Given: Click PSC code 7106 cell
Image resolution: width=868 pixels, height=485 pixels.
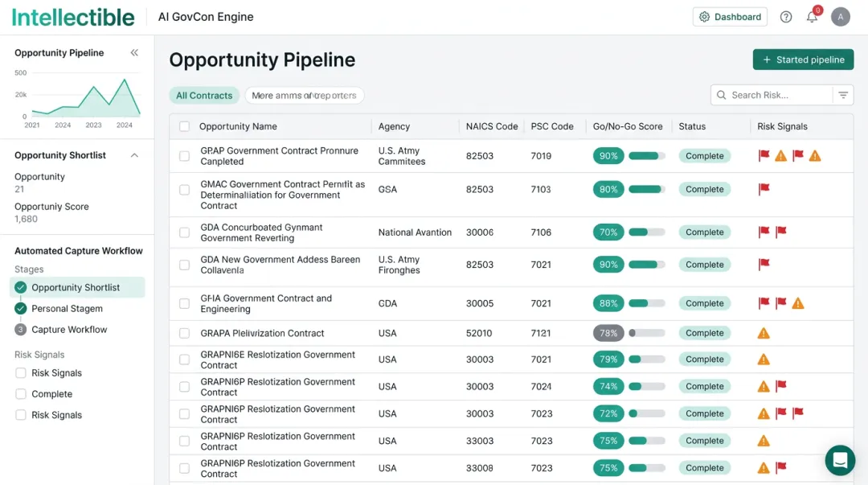Looking at the screenshot, I should (541, 232).
